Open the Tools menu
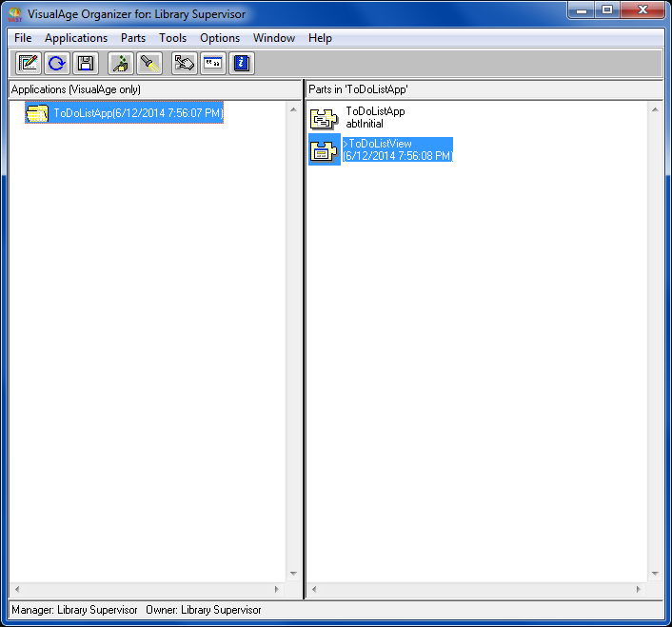This screenshot has height=627, width=672. pos(173,38)
